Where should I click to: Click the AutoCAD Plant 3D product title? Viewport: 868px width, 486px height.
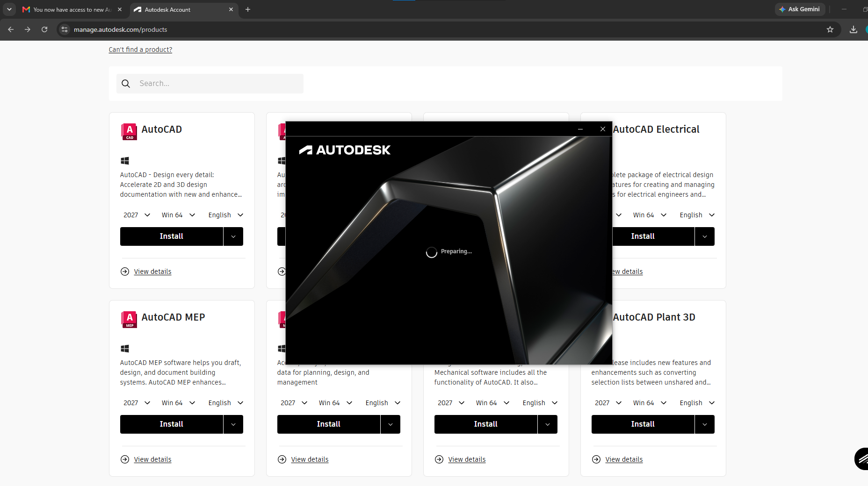click(x=654, y=317)
